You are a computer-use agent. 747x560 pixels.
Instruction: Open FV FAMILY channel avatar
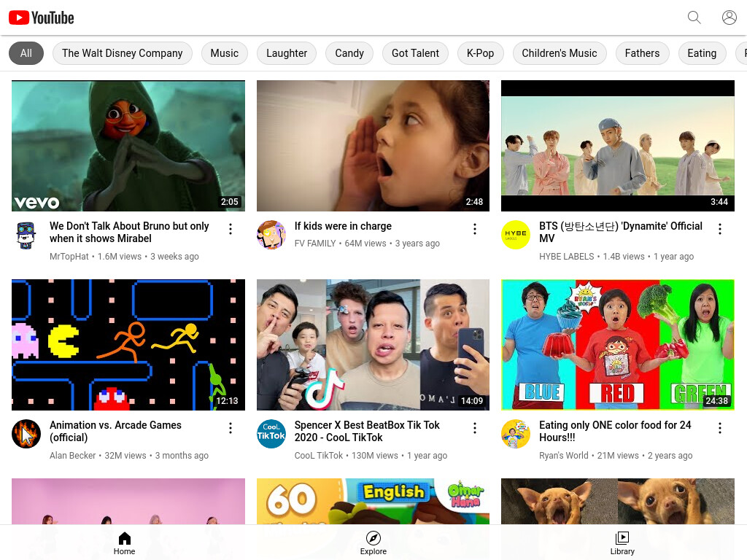coord(271,235)
